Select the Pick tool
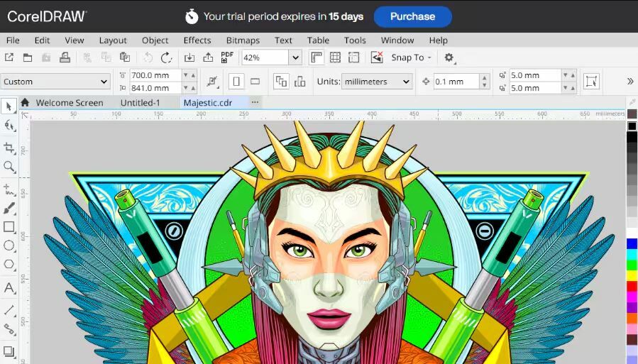Viewport: 638px width, 364px height. click(9, 106)
